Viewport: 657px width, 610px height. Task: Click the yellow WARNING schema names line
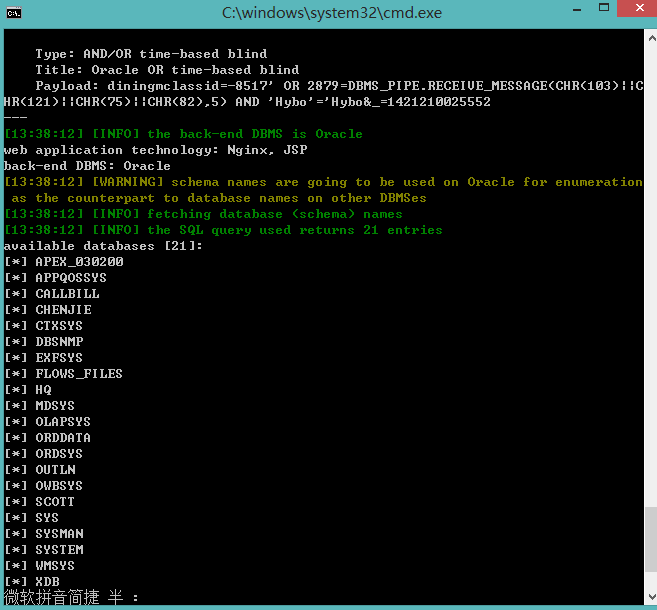coord(323,190)
